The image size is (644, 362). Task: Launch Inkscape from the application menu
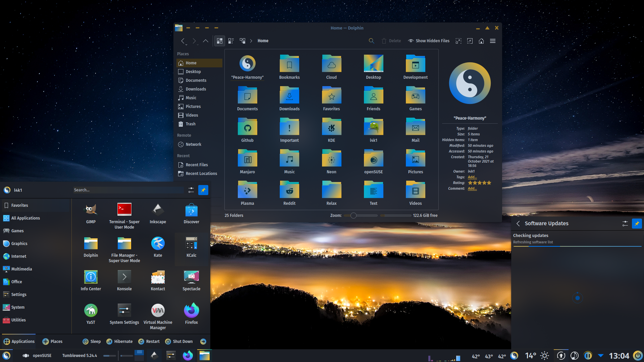coord(158,214)
